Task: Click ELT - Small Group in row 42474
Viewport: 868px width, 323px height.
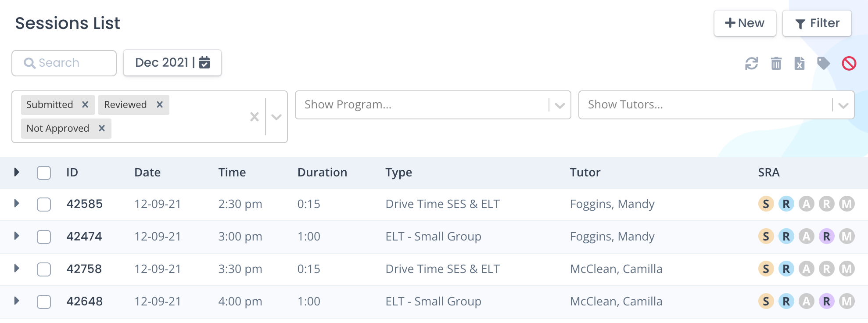Action: (x=434, y=237)
